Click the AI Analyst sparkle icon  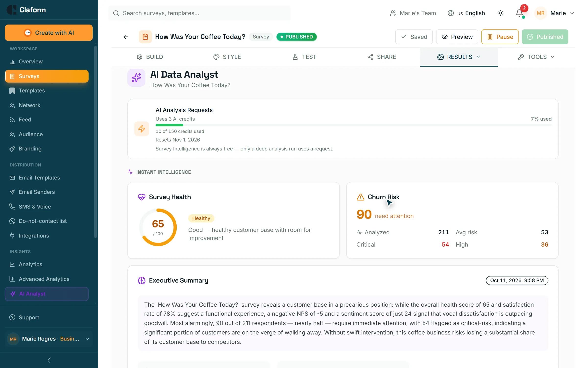click(x=13, y=294)
